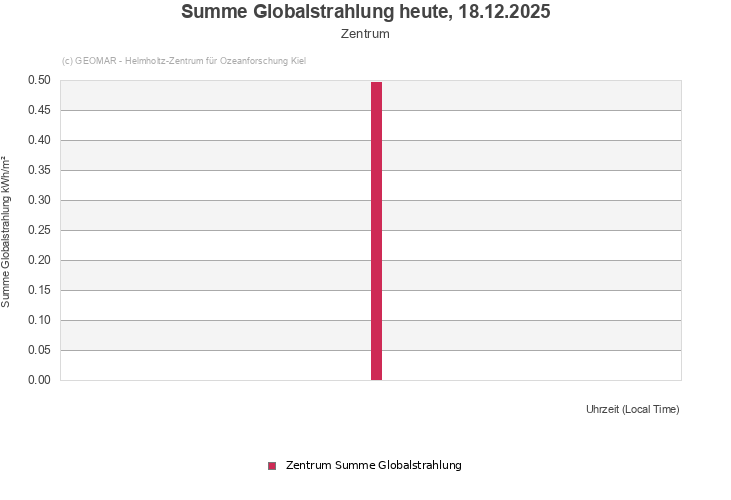Image resolution: width=731 pixels, height=500 pixels.
Task: Select the 0.10 y-axis tick label
Action: point(39,320)
